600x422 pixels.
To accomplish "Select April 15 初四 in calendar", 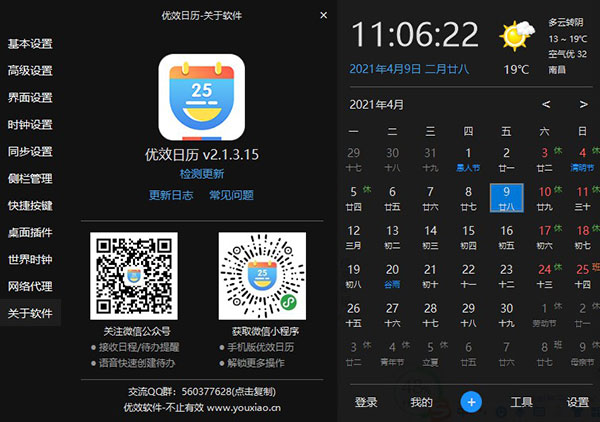I will coord(468,237).
